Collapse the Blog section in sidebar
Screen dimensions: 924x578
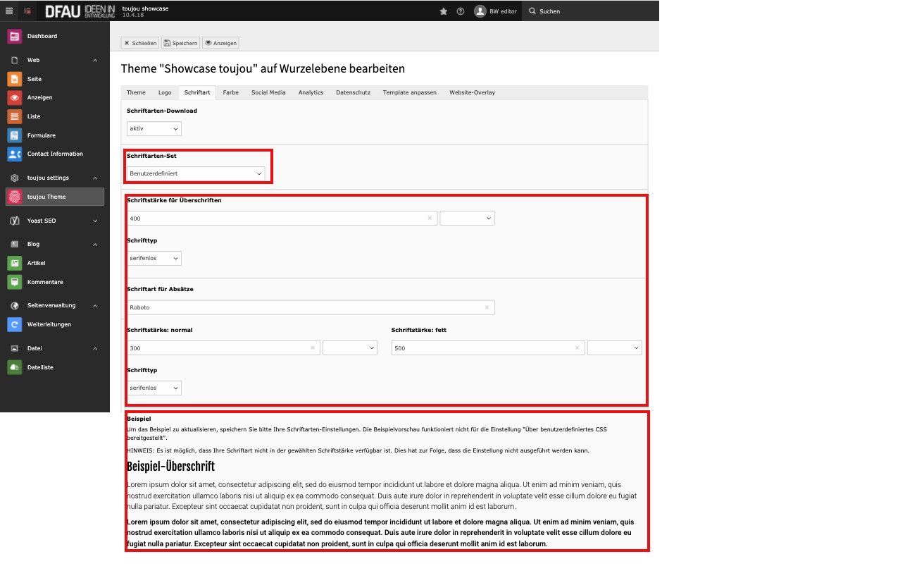pos(95,244)
